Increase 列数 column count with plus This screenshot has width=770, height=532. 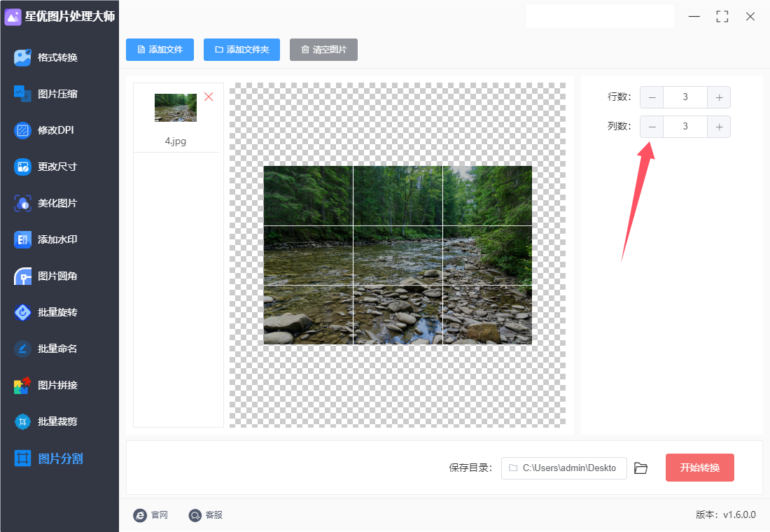(x=719, y=127)
